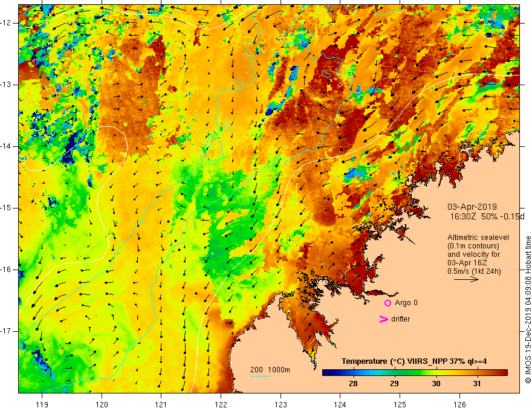Click the colorbar value 31
The image size is (532, 411).
pyautogui.click(x=477, y=384)
